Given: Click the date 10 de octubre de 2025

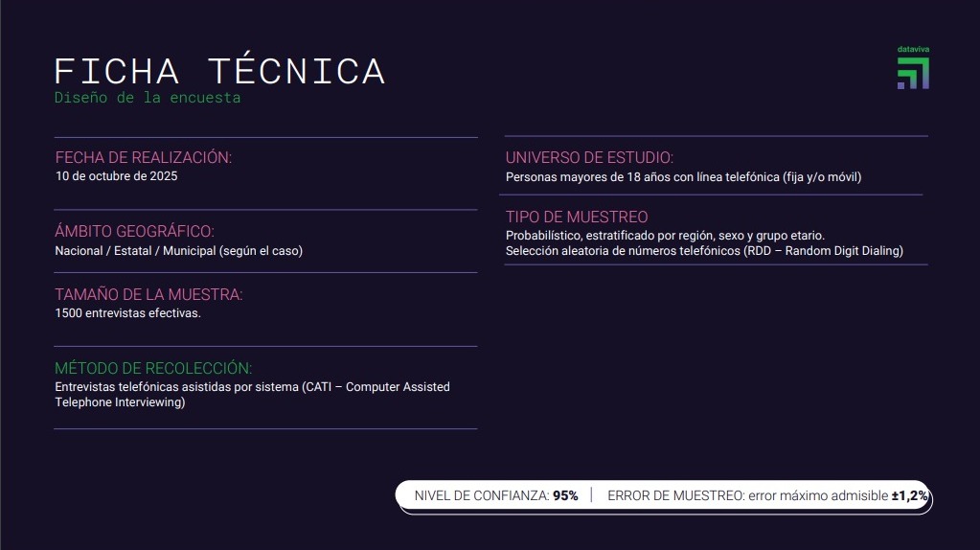Looking at the screenshot, I should 117,176.
